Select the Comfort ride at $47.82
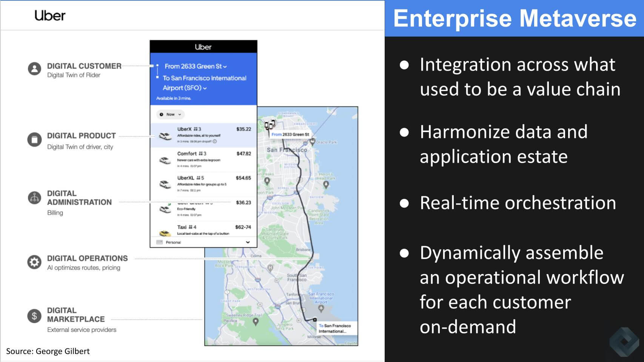644x362 pixels. [x=211, y=159]
